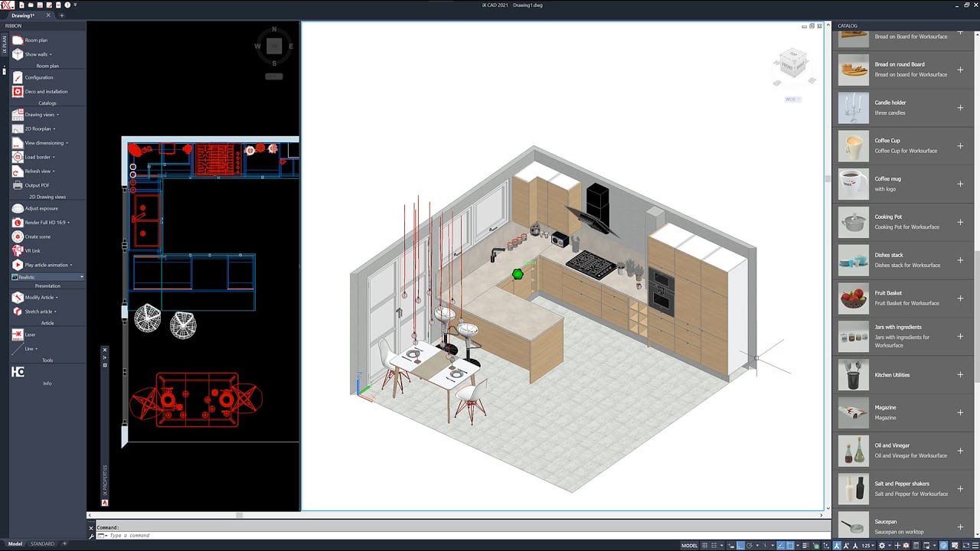Select the Drawing1 document tab
This screenshot has width=980, height=551.
[23, 15]
